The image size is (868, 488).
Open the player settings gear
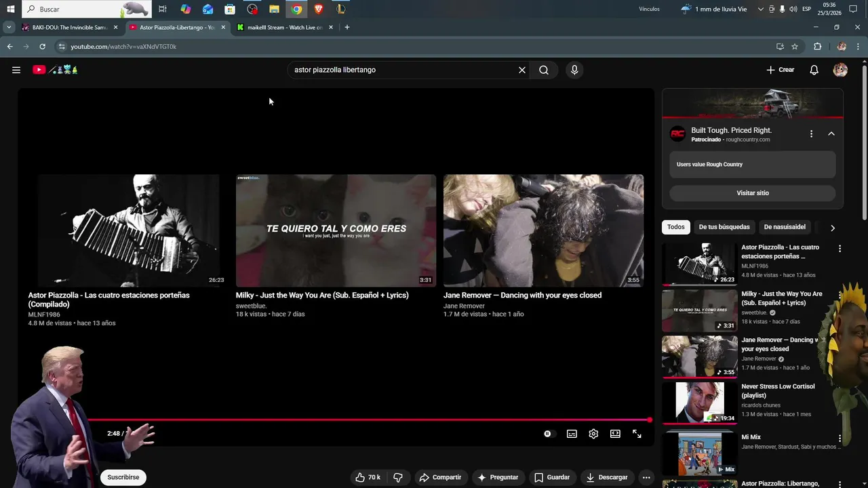point(593,434)
